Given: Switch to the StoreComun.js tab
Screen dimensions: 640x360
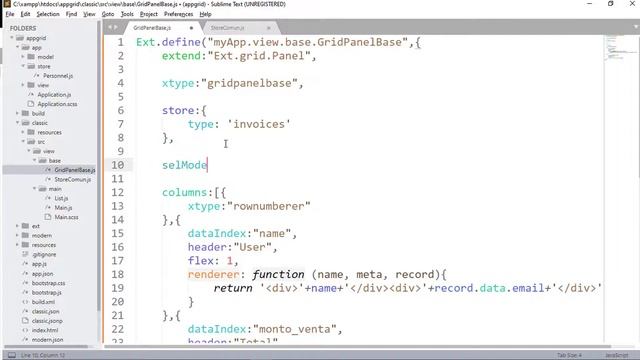Looking at the screenshot, I should point(227,28).
